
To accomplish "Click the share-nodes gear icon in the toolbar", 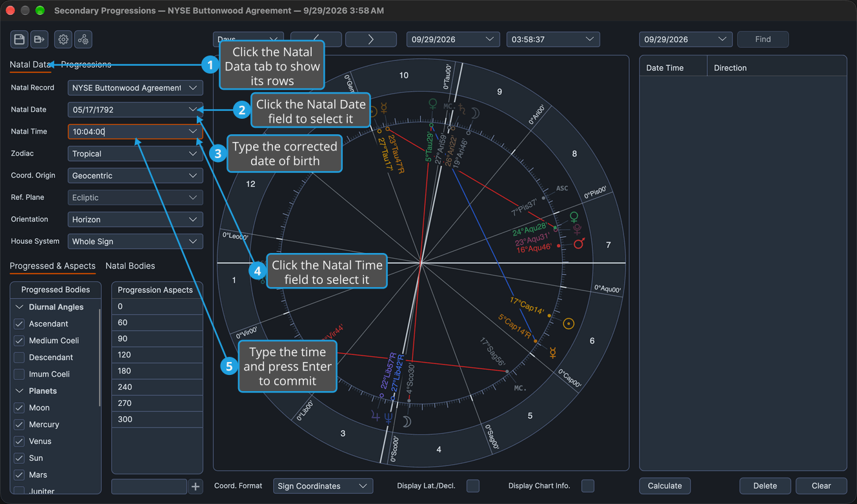I will coord(83,39).
